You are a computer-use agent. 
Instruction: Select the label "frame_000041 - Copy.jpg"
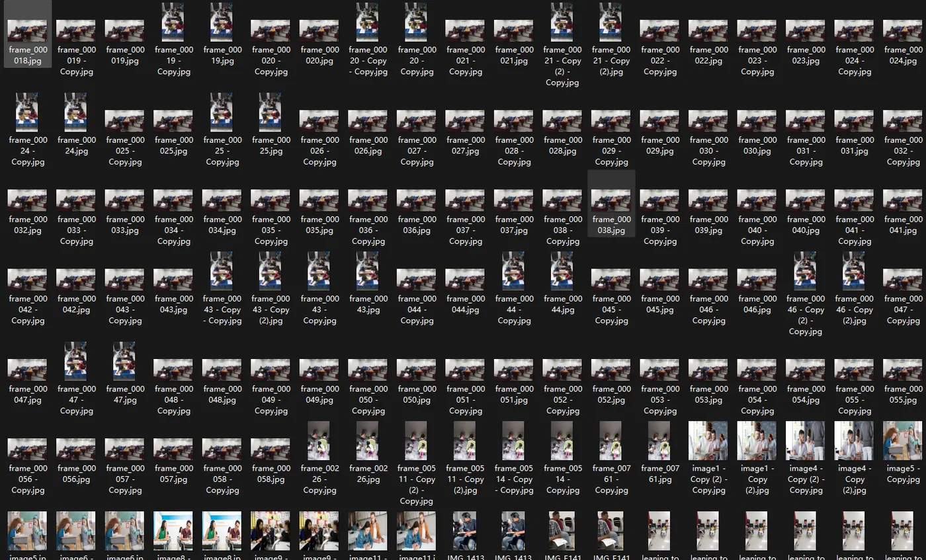coord(855,230)
